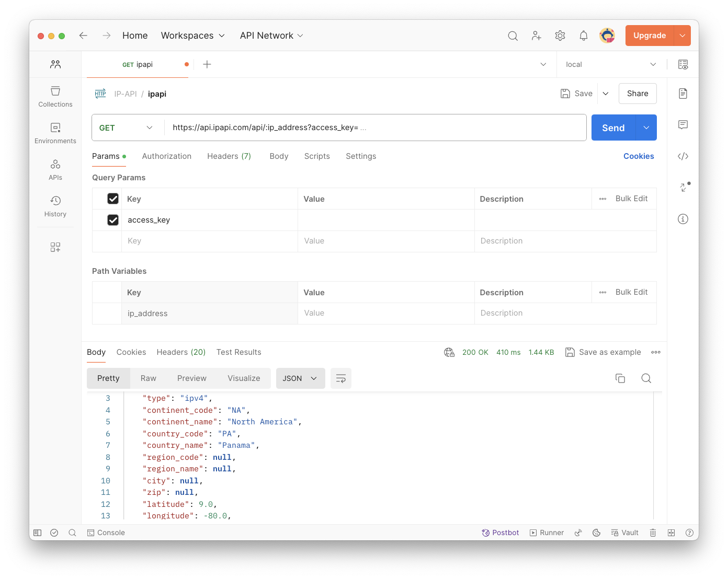Open the History sidebar panel
The width and height of the screenshot is (728, 579).
pyautogui.click(x=55, y=206)
